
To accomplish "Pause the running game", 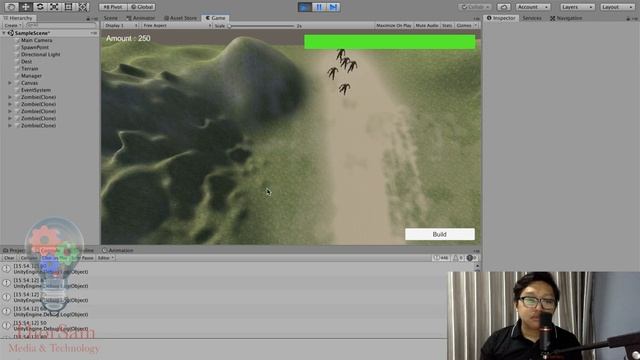I will coord(319,7).
